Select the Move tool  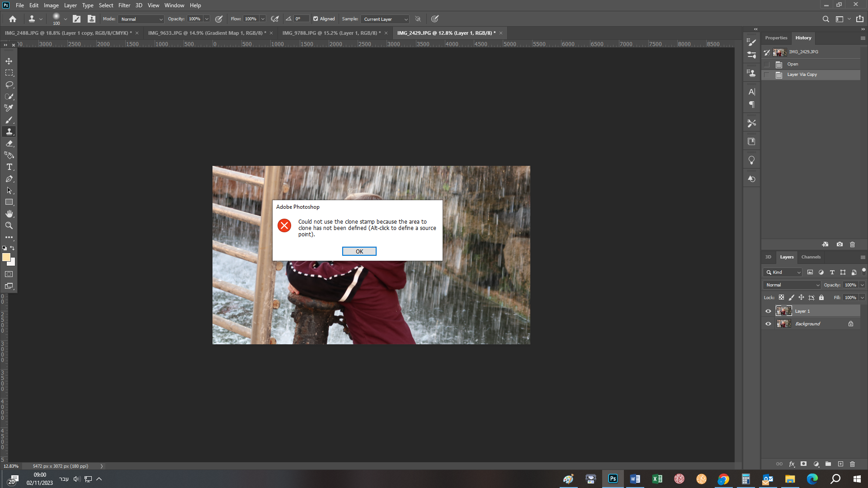(x=9, y=61)
